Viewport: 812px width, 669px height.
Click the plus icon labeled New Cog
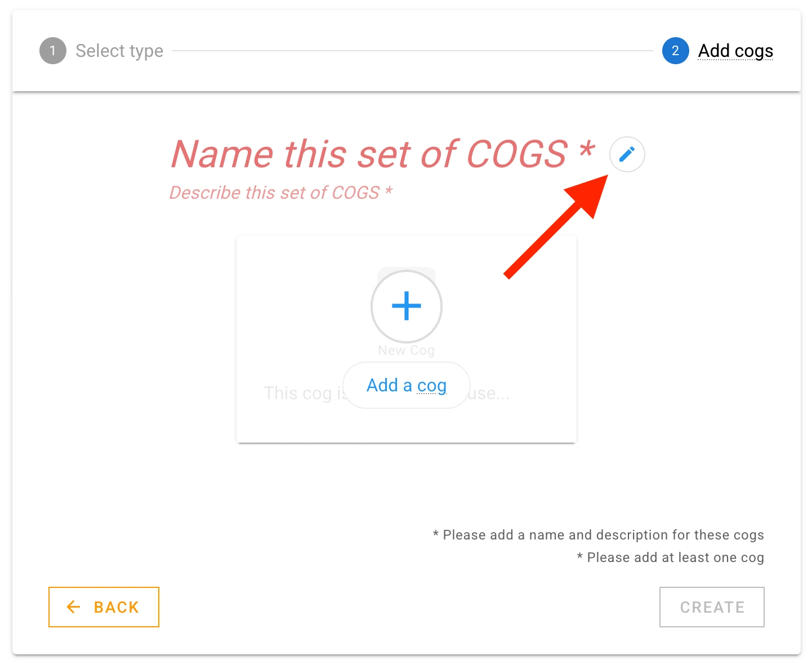[406, 306]
